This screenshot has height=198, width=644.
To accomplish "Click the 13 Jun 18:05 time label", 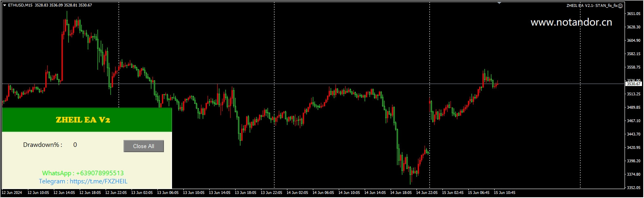I will click(x=245, y=193).
